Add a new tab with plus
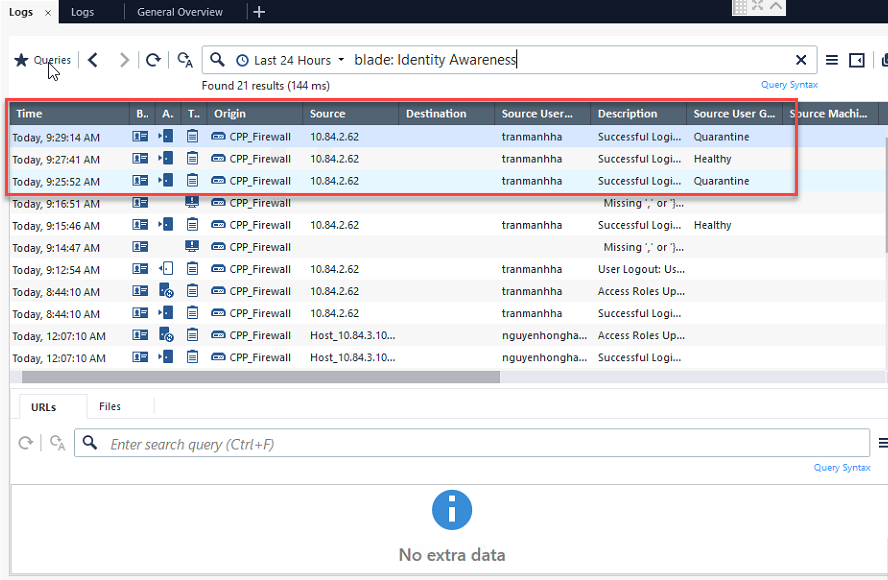Screen dimensions: 888x580 [x=259, y=12]
